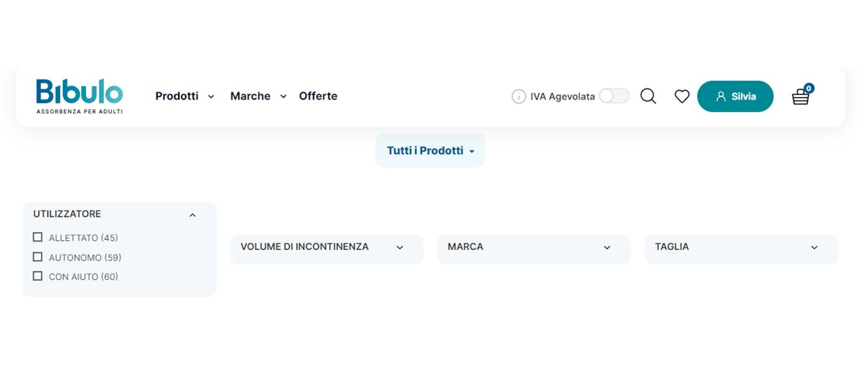This screenshot has height=386, width=868.
Task: Click the Bibulo logo
Action: click(80, 96)
